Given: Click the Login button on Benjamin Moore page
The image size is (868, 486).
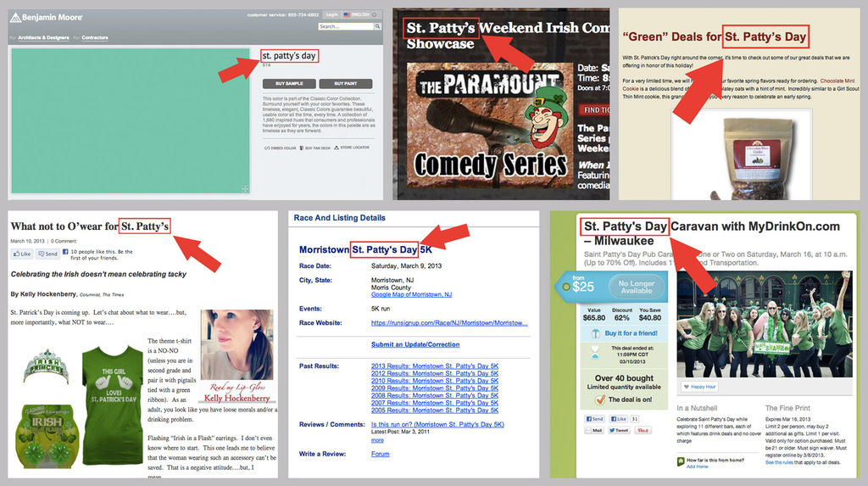Looking at the screenshot, I should [x=331, y=14].
